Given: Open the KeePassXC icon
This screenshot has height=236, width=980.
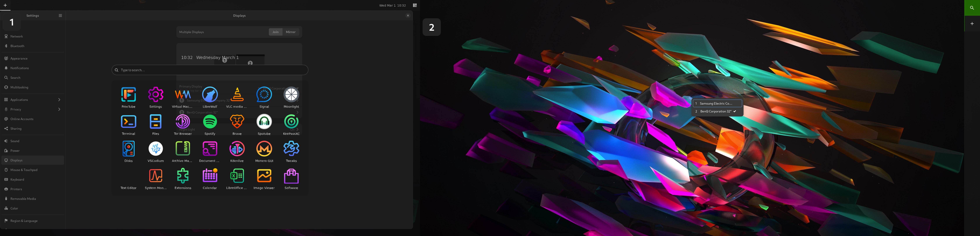Looking at the screenshot, I should [x=291, y=122].
